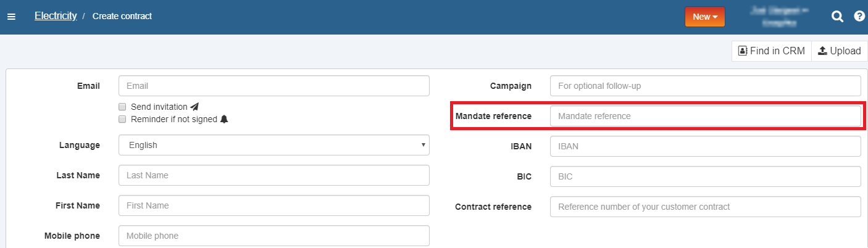Enable the Send invitation checkbox
This screenshot has width=868, height=248.
tap(122, 107)
